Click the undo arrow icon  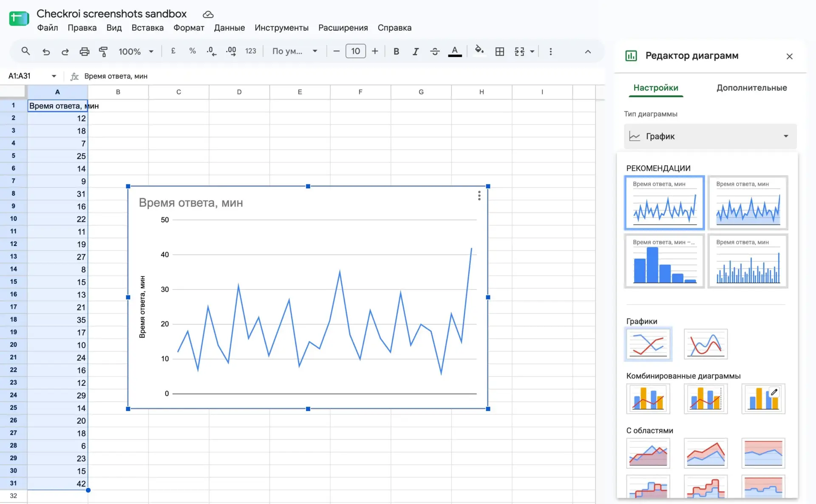(46, 51)
